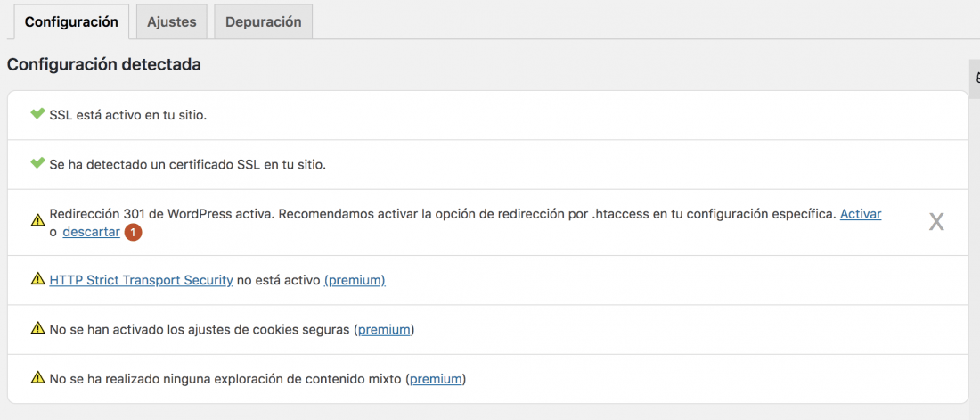This screenshot has width=980, height=420.
Task: Click the warning icon beside cookies seguras message
Action: coord(37,328)
